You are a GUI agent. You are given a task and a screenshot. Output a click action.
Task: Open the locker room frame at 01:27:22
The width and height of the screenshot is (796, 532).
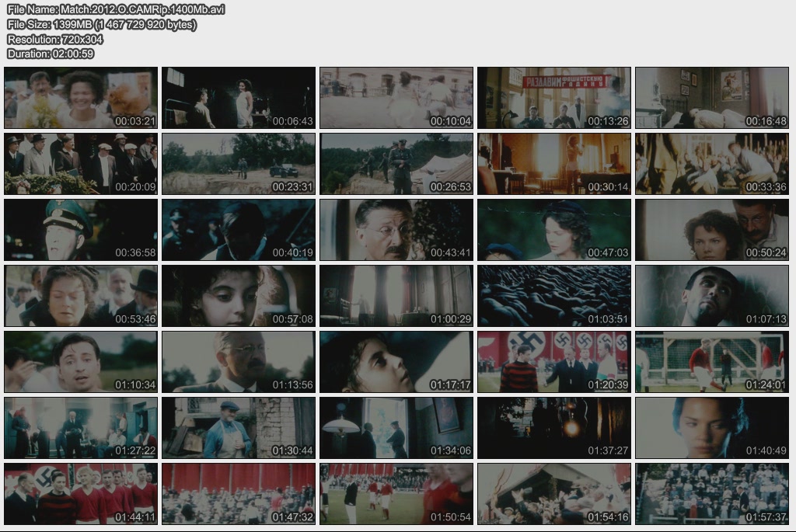coord(81,428)
